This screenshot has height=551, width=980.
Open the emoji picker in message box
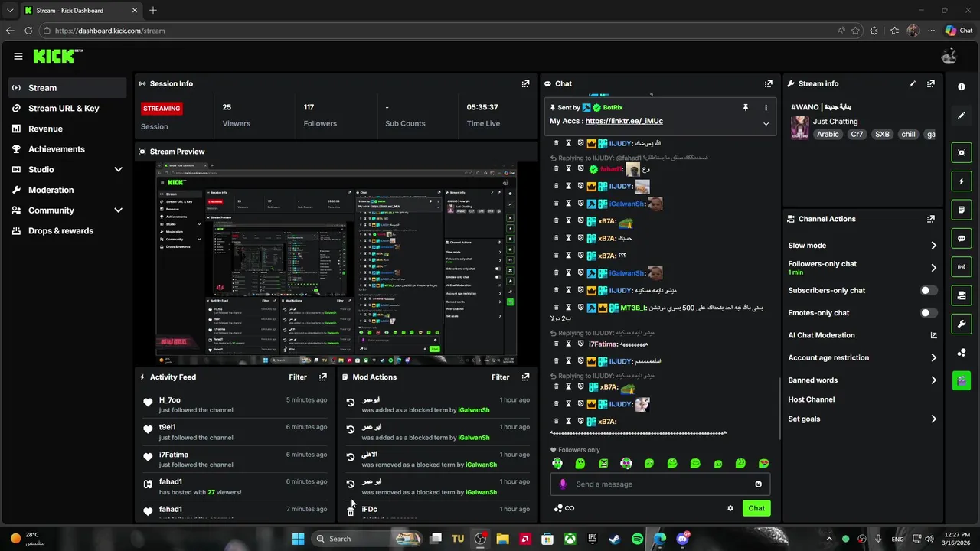[x=759, y=484]
